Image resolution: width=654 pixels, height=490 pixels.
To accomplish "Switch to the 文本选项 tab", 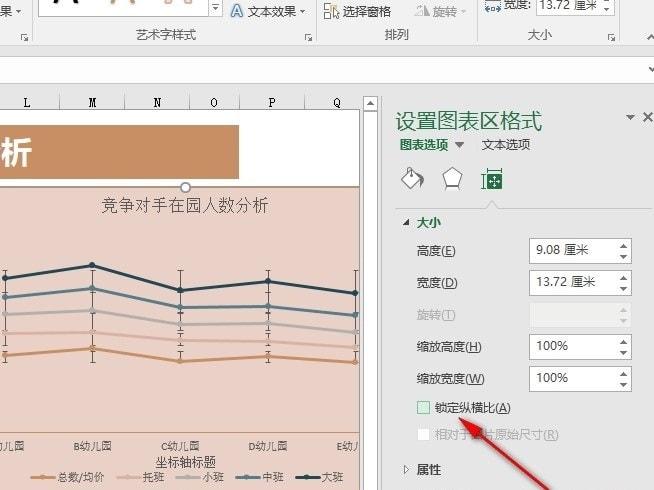I will 506,145.
